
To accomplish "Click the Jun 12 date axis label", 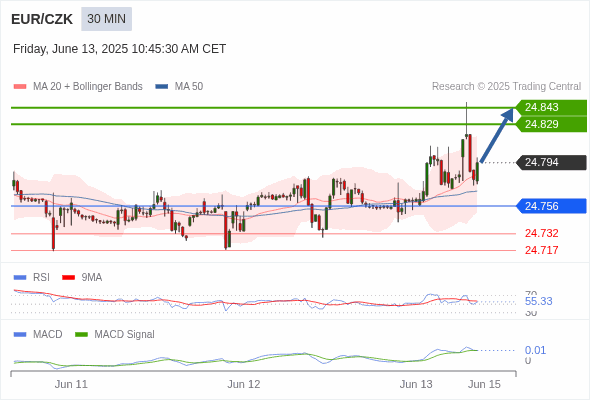I will pyautogui.click(x=243, y=384).
